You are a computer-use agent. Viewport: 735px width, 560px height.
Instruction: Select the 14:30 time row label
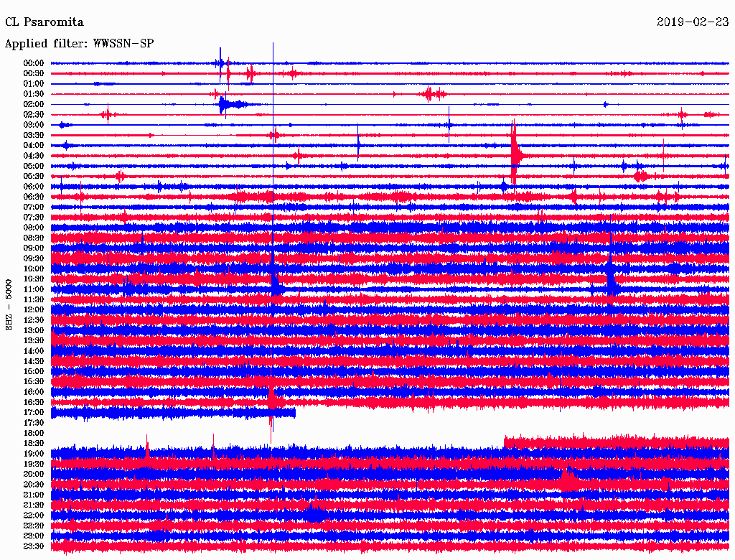[x=34, y=362]
